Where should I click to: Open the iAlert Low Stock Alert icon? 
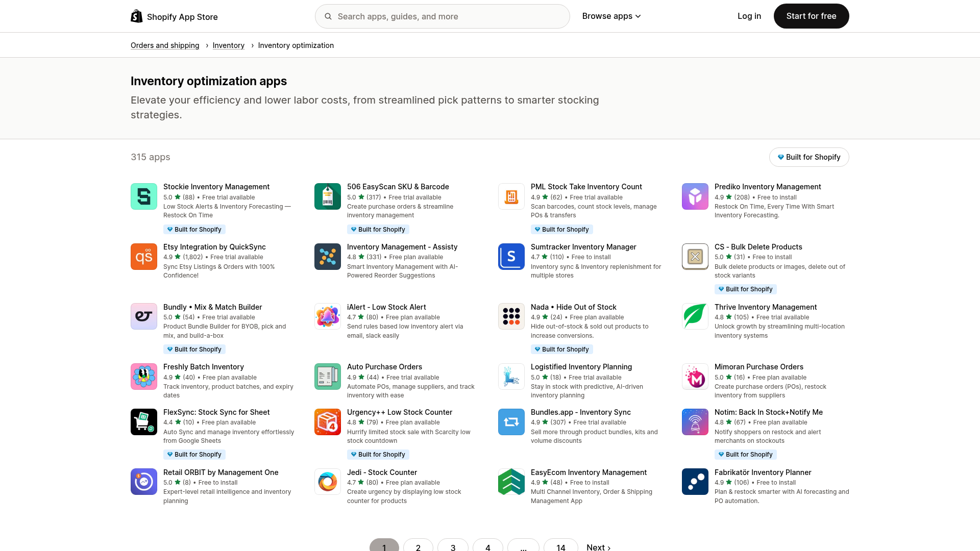pos(328,316)
